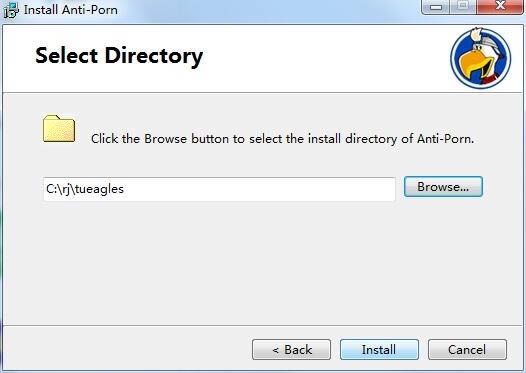
Task: Click the install directory path field
Action: (219, 189)
